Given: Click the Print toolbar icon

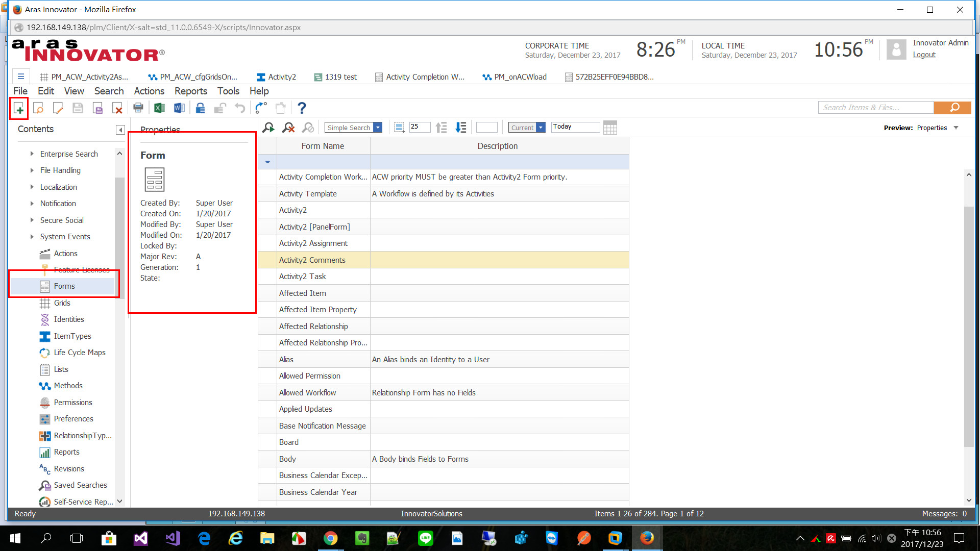Looking at the screenshot, I should (138, 108).
